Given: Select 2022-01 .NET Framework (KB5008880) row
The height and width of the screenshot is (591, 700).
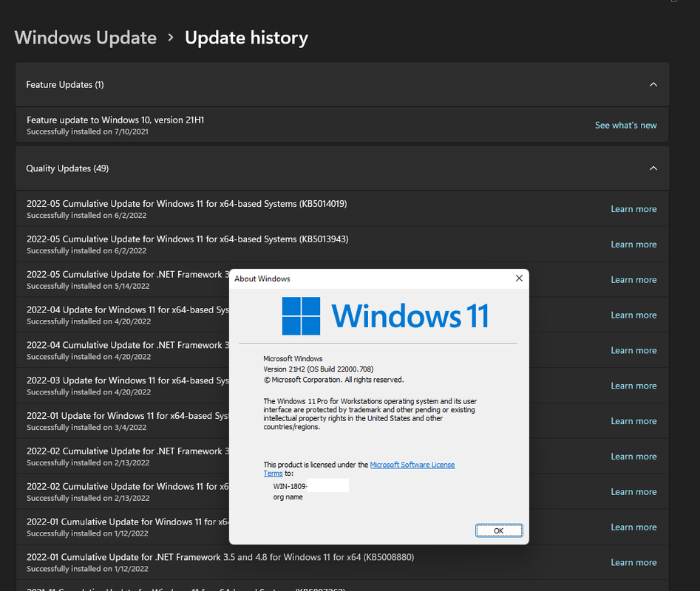Looking at the screenshot, I should 342,562.
